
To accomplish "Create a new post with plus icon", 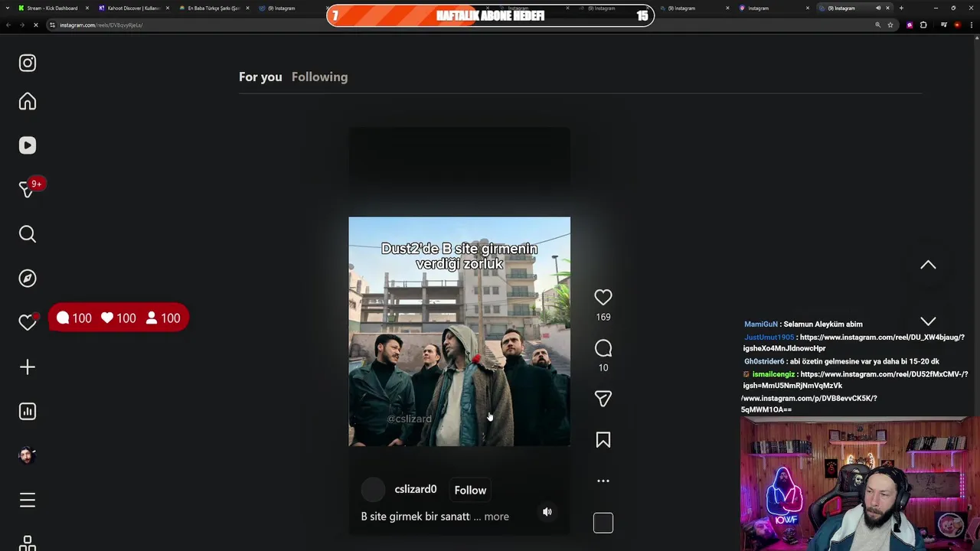I will pyautogui.click(x=28, y=367).
